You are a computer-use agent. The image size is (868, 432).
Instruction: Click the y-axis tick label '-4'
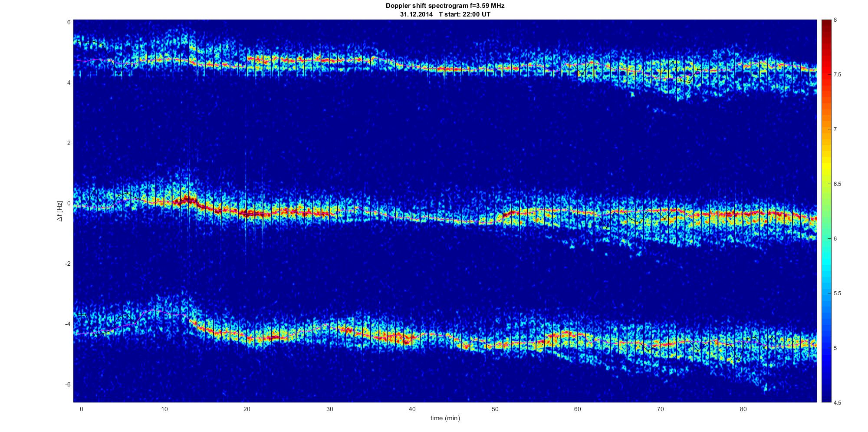coord(67,324)
